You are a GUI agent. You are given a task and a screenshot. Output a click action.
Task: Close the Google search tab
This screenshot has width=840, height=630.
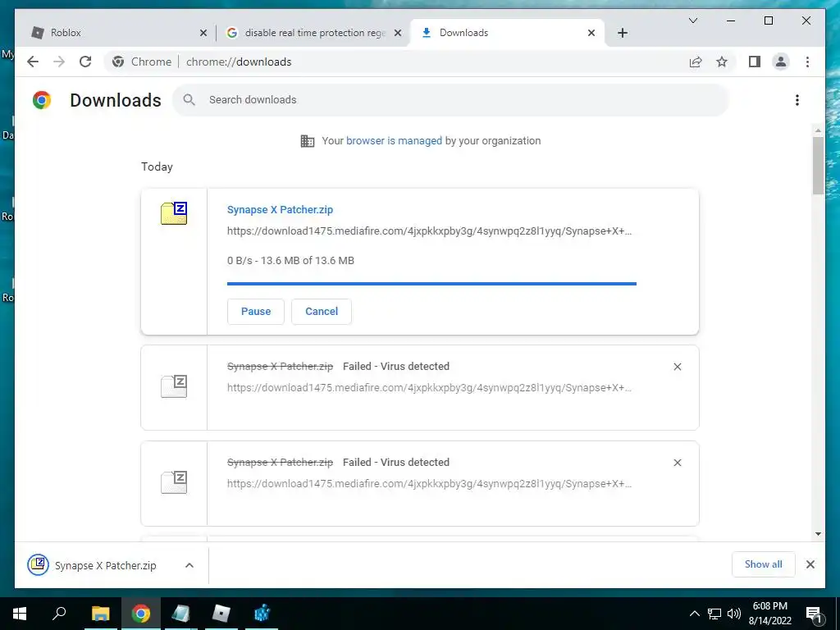(398, 33)
